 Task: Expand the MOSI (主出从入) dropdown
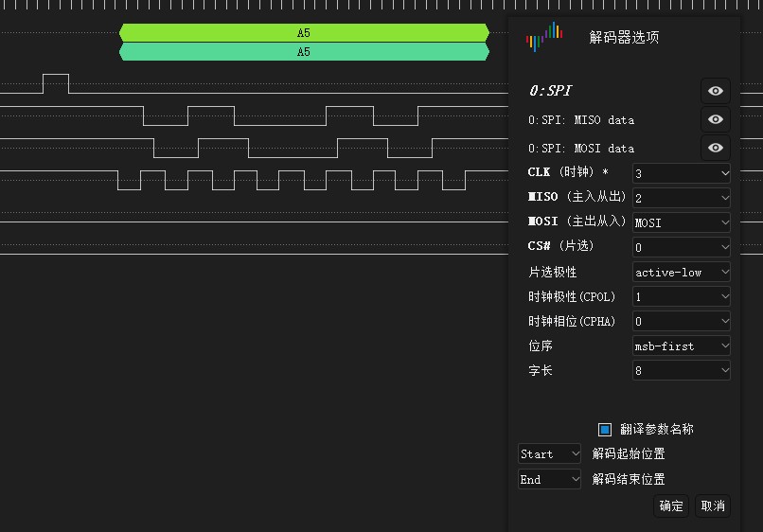click(x=681, y=222)
